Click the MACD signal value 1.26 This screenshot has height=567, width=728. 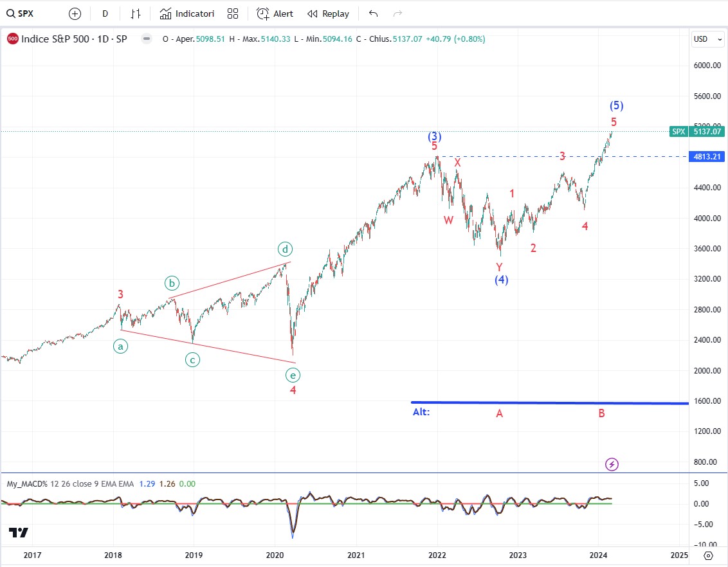(167, 483)
